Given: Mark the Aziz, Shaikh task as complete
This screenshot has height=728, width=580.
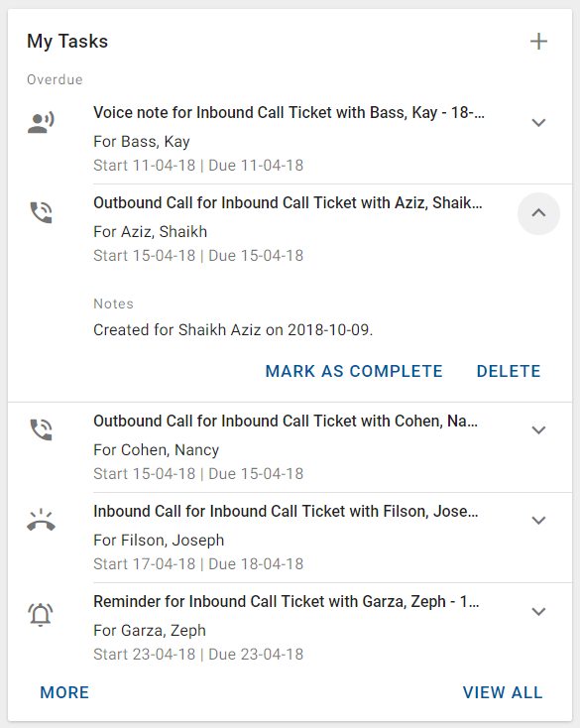Looking at the screenshot, I should click(x=354, y=371).
